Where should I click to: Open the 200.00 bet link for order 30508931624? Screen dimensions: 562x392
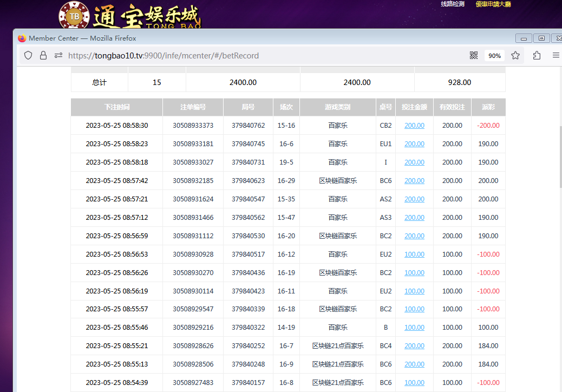click(414, 199)
